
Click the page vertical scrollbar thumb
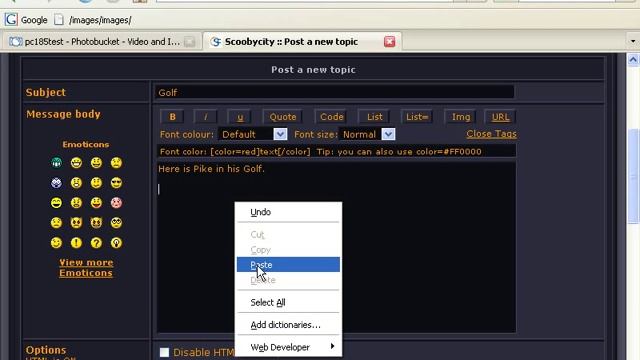[x=633, y=176]
